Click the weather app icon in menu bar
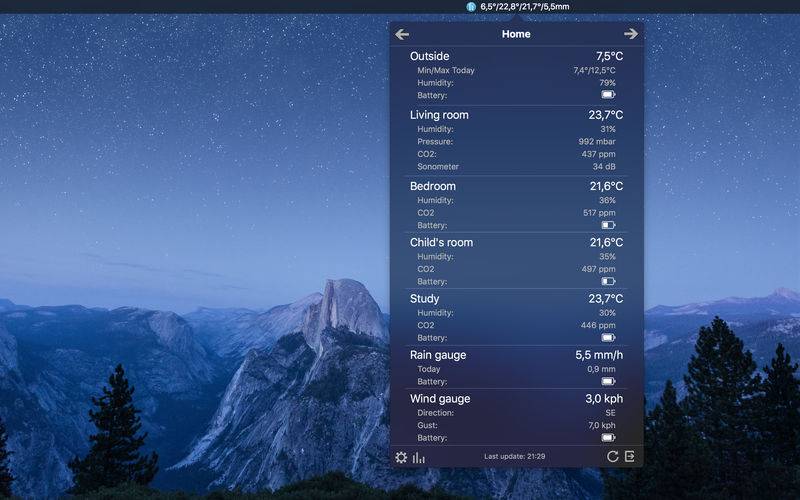The width and height of the screenshot is (800, 500). coord(471,7)
